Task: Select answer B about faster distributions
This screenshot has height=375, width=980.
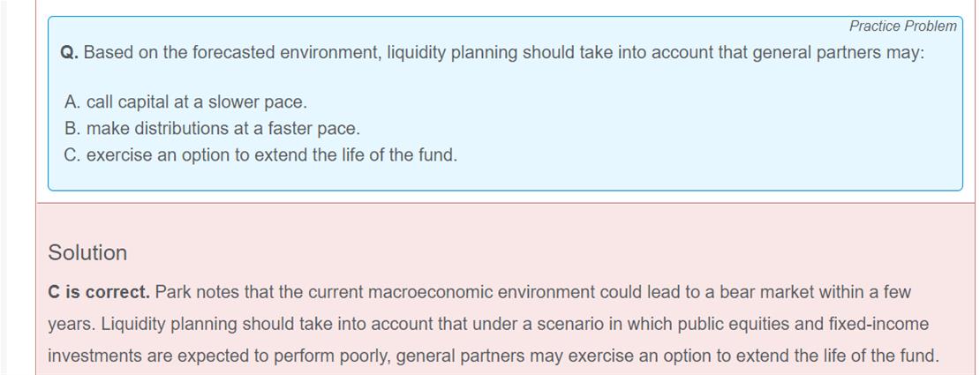Action: click(212, 129)
